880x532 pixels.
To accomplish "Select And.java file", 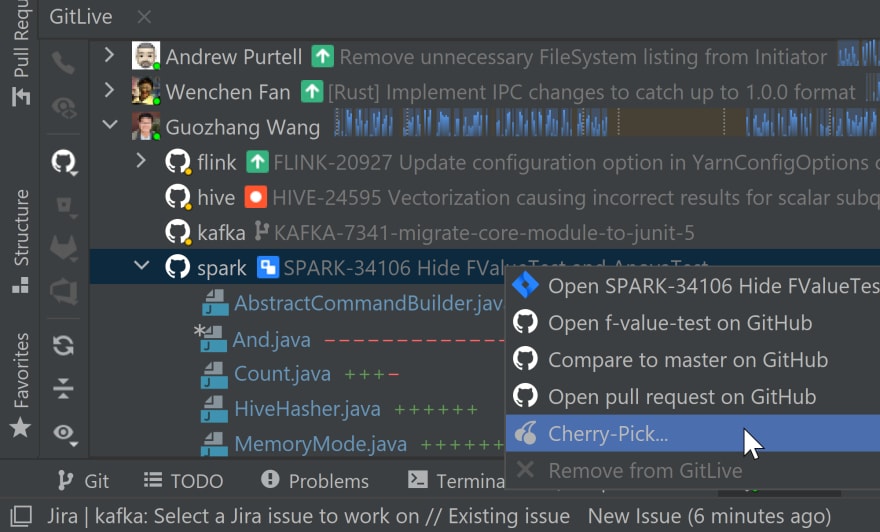I will 272,340.
